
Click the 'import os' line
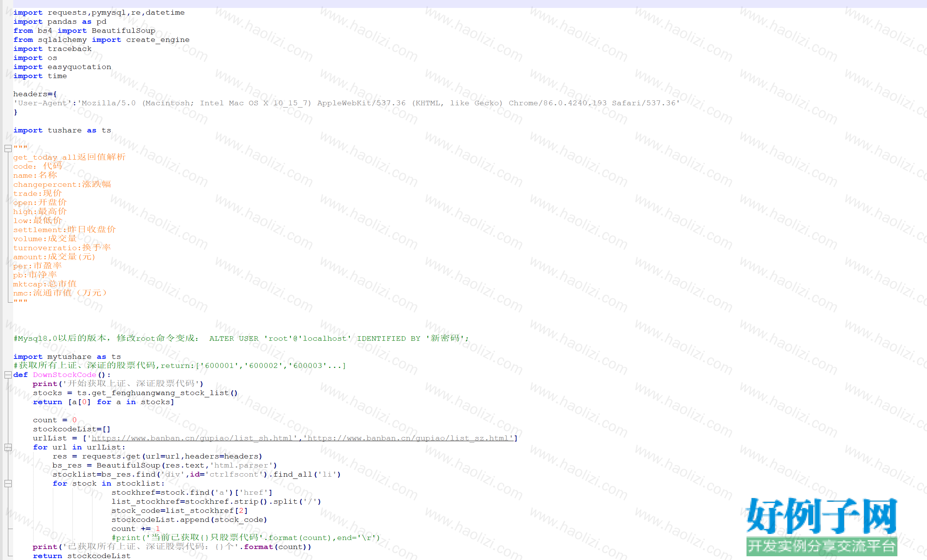click(35, 58)
